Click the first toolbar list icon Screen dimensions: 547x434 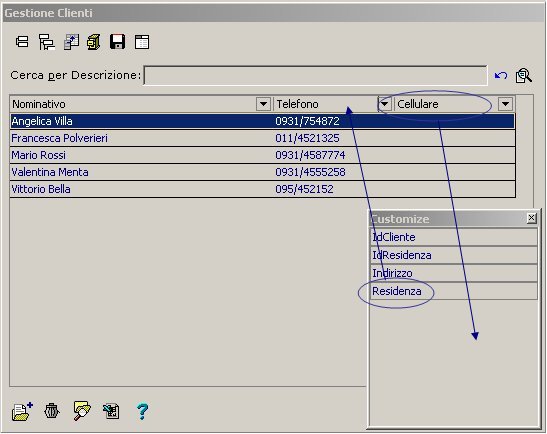[22, 42]
